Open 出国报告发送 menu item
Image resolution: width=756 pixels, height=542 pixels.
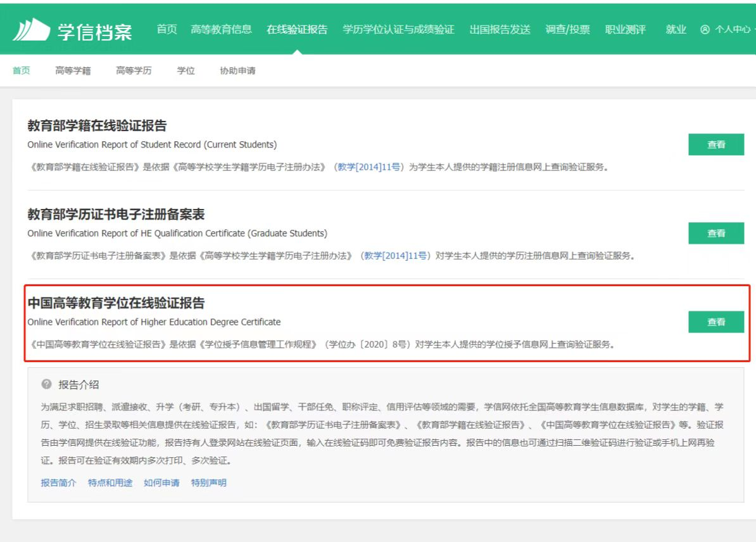(500, 29)
